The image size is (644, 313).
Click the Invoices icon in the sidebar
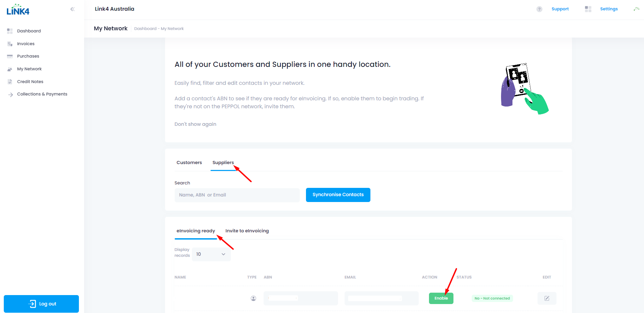10,44
